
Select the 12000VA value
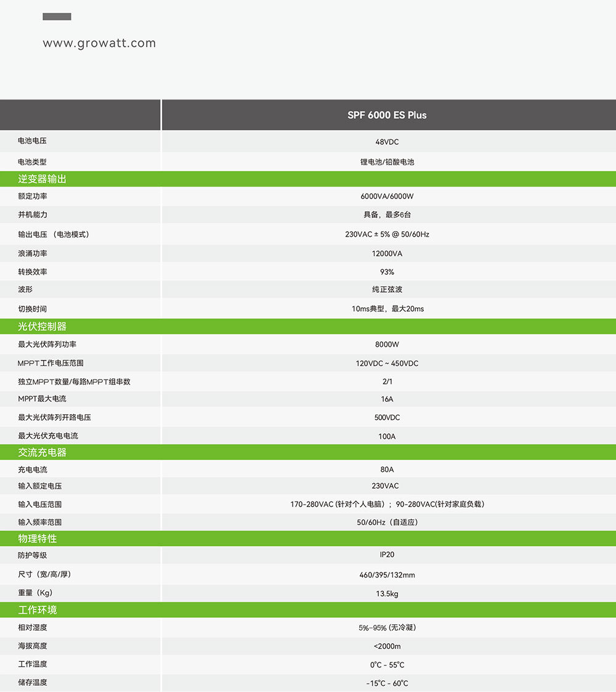pos(387,254)
